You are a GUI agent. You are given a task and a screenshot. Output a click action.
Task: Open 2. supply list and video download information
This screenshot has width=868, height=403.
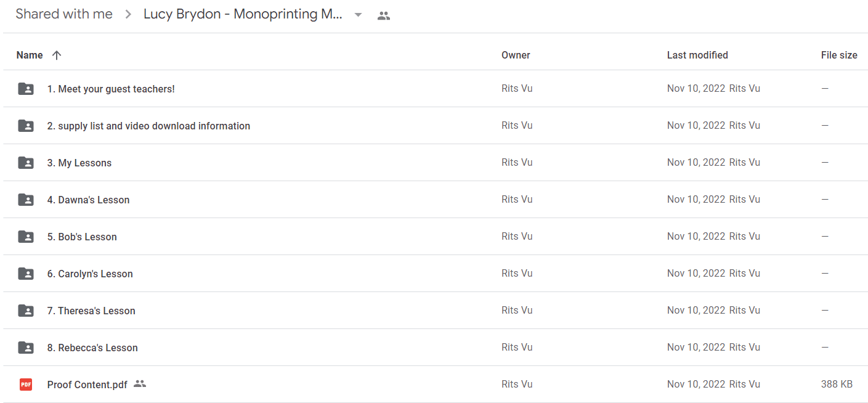pos(148,126)
